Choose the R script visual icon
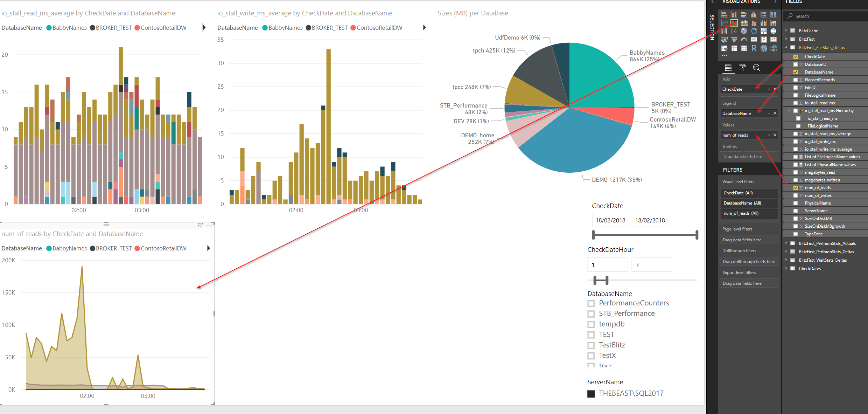 coord(754,48)
